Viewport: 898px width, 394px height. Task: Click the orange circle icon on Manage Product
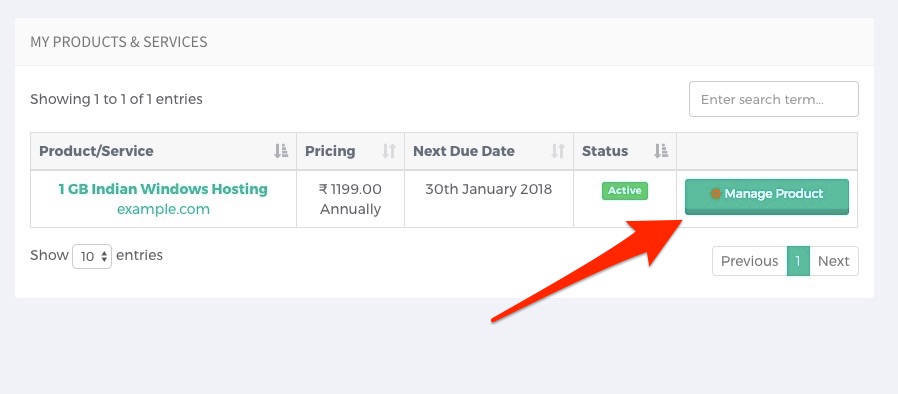(715, 194)
